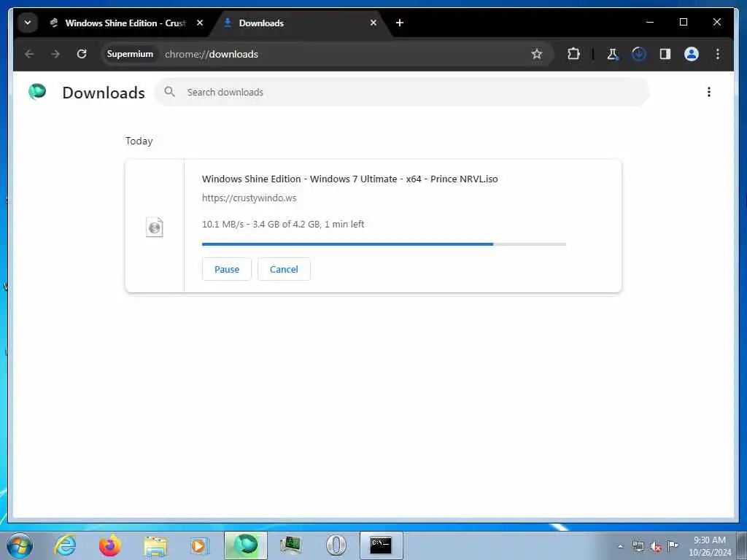Open the tab search dropdown arrow
Image resolution: width=747 pixels, height=560 pixels.
click(28, 23)
